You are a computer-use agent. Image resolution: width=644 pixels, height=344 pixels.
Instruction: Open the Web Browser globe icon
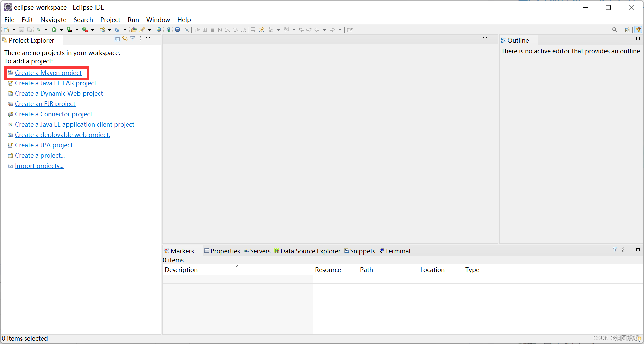pyautogui.click(x=159, y=30)
